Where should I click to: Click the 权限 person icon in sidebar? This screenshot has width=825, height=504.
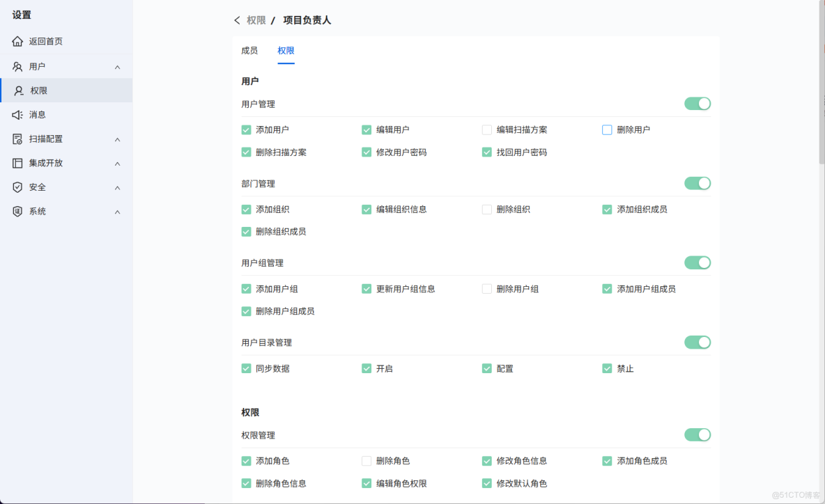(x=19, y=90)
